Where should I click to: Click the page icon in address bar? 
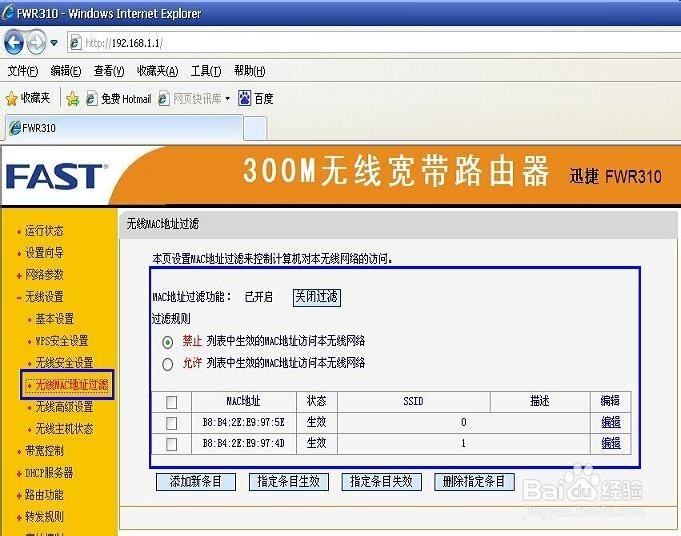pyautogui.click(x=75, y=43)
